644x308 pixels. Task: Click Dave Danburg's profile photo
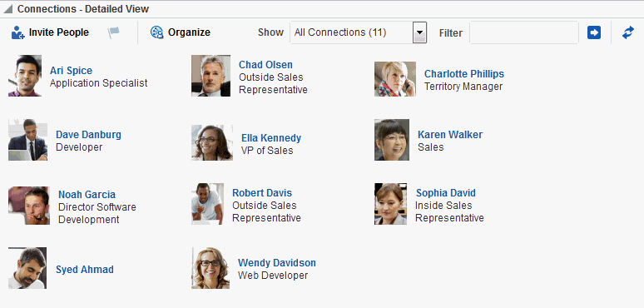coord(28,140)
